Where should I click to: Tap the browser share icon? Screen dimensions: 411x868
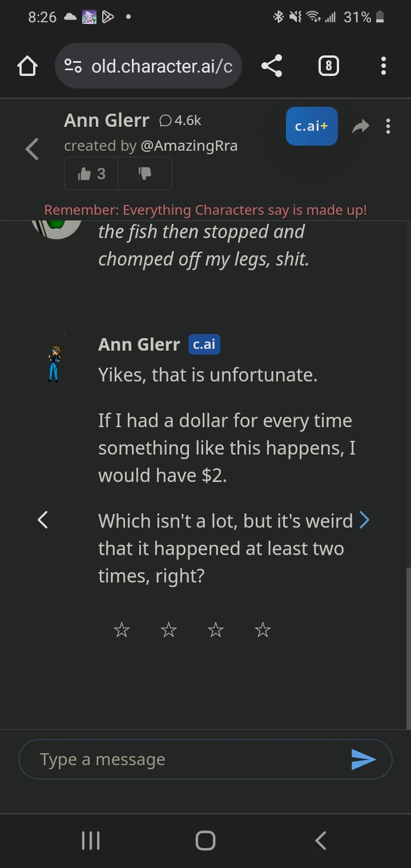pos(272,66)
